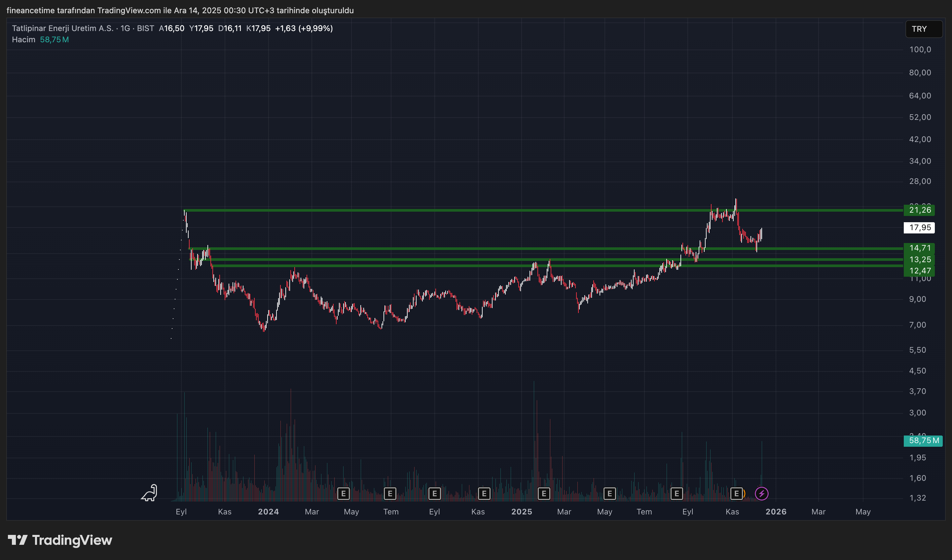
Task: Open earnings marker just after 2025 label
Action: 544,493
